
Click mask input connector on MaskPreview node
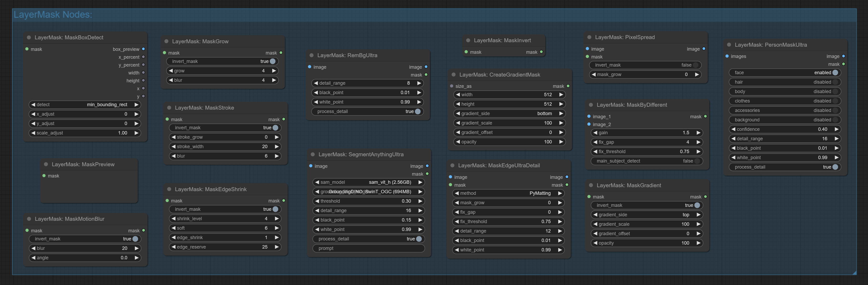pos(44,176)
